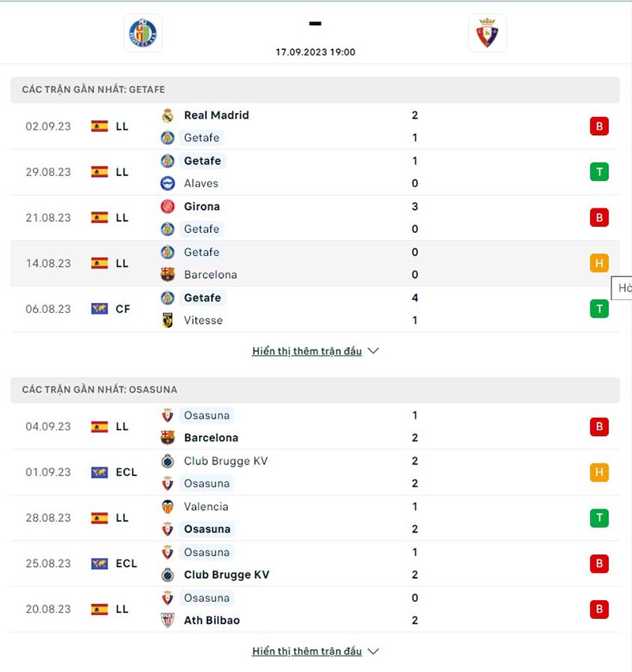Click the Vitesse club badge
632x672 pixels.
coord(169,321)
